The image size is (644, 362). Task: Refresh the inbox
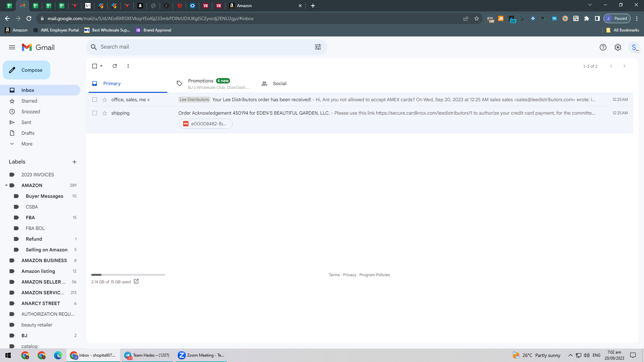[x=115, y=66]
